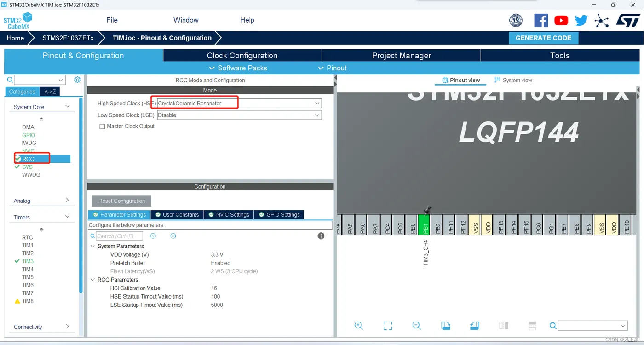This screenshot has width=644, height=345.
Task: Click the pushpin icon above PB1
Action: pyautogui.click(x=428, y=210)
